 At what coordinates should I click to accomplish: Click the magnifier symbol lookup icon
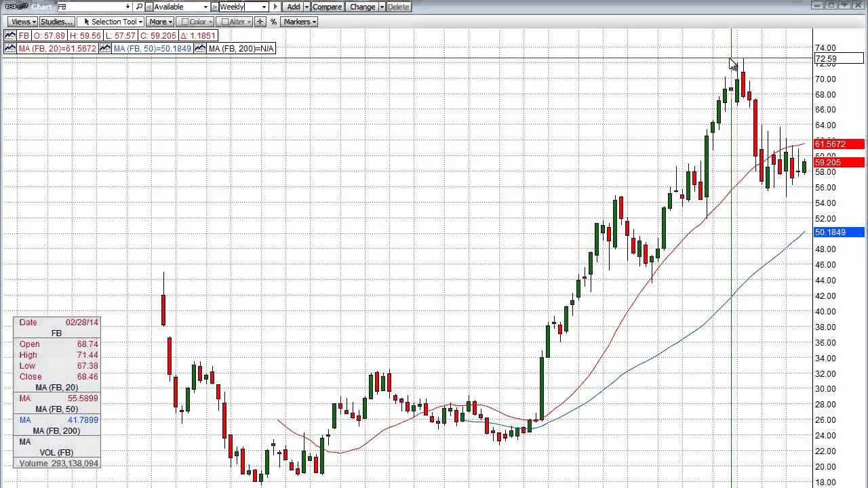tap(139, 7)
